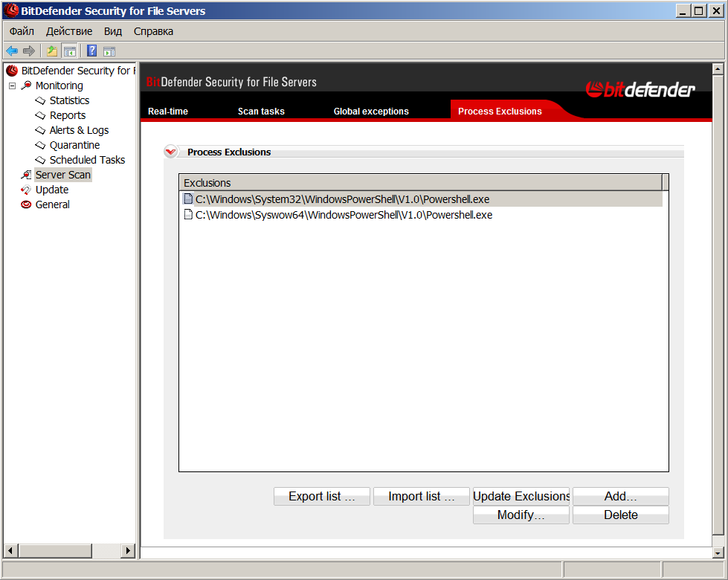728x580 pixels.
Task: Click the main pane scroll down arrow
Action: click(718, 552)
